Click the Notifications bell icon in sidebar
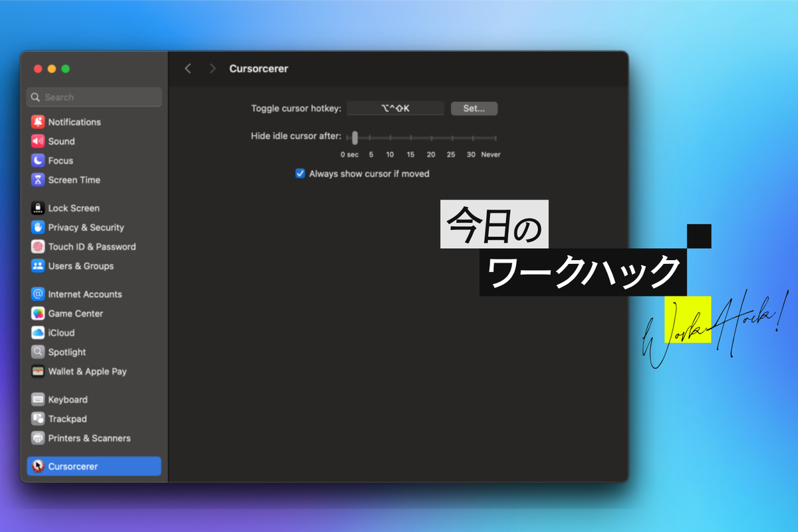This screenshot has width=798, height=532. pyautogui.click(x=38, y=122)
